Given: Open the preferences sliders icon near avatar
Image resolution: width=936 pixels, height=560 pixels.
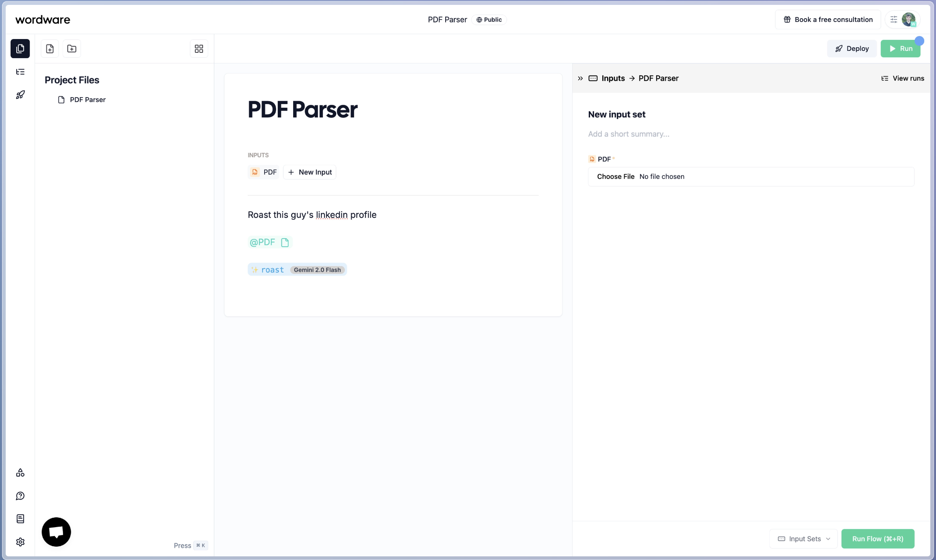Looking at the screenshot, I should coord(894,19).
